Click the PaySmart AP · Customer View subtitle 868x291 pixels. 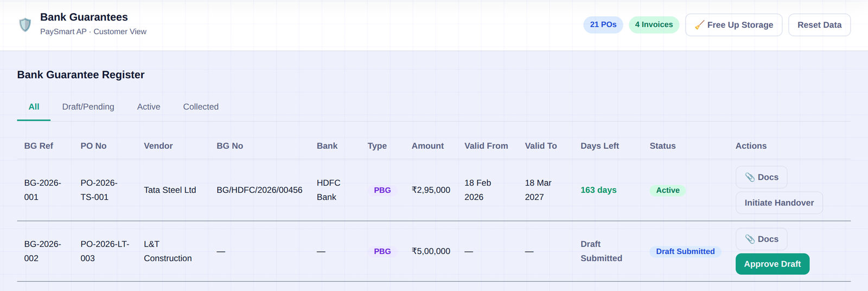pos(93,31)
